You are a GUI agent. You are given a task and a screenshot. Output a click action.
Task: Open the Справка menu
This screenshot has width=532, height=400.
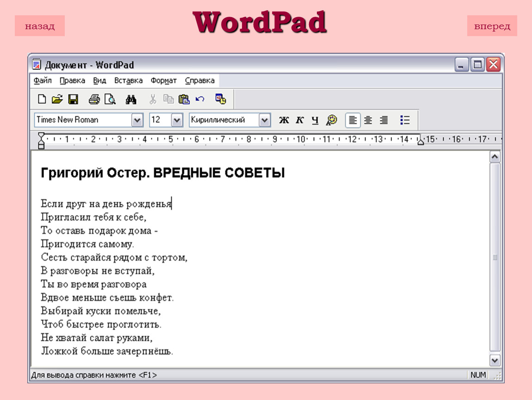[200, 81]
